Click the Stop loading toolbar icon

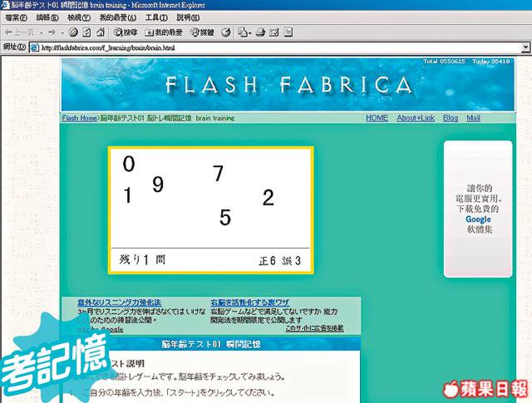pyautogui.click(x=73, y=32)
